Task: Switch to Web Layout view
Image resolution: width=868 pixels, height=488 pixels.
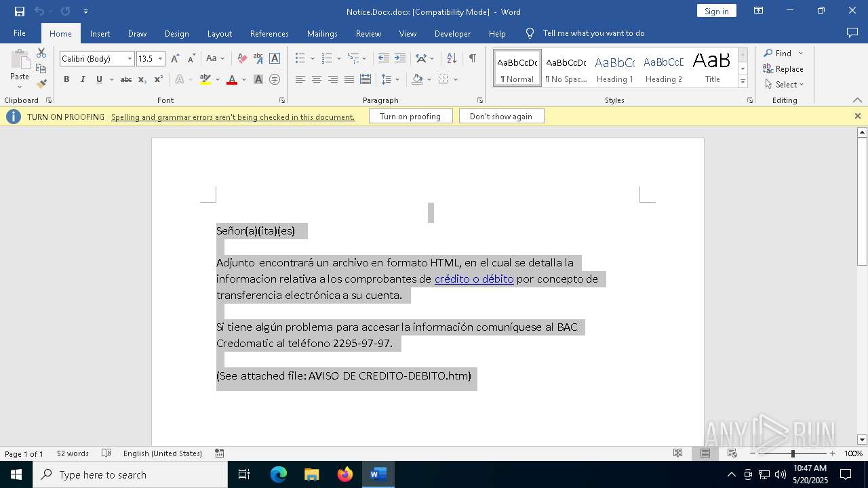Action: tap(732, 453)
